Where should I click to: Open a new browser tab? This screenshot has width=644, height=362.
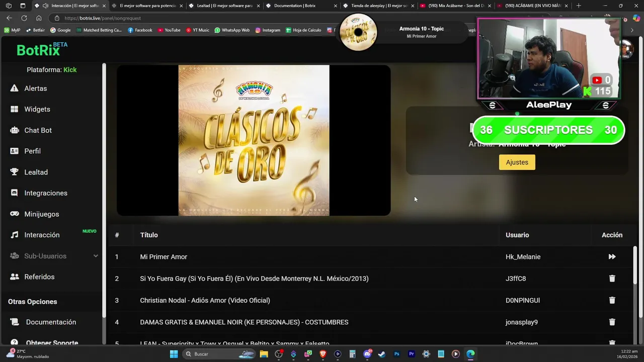(579, 6)
